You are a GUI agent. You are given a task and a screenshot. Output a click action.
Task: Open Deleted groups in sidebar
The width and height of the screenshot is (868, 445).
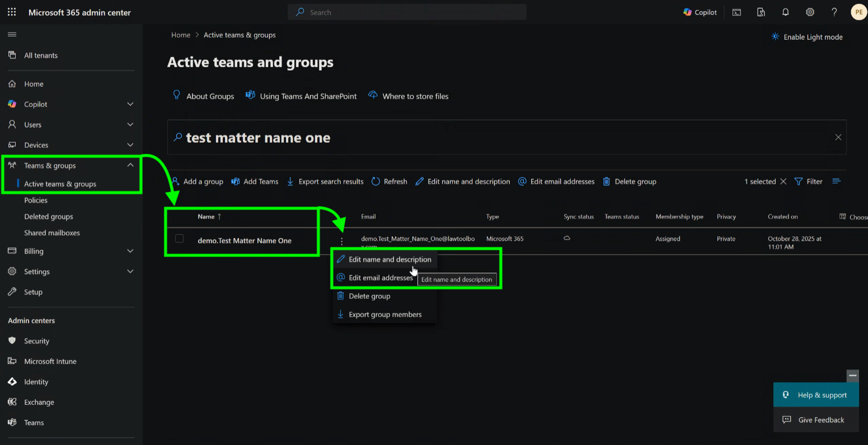49,217
